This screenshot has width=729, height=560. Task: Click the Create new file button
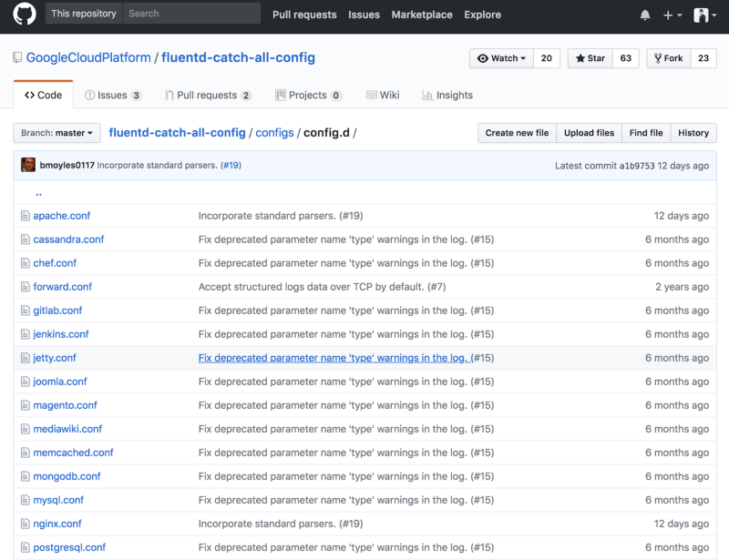(517, 133)
